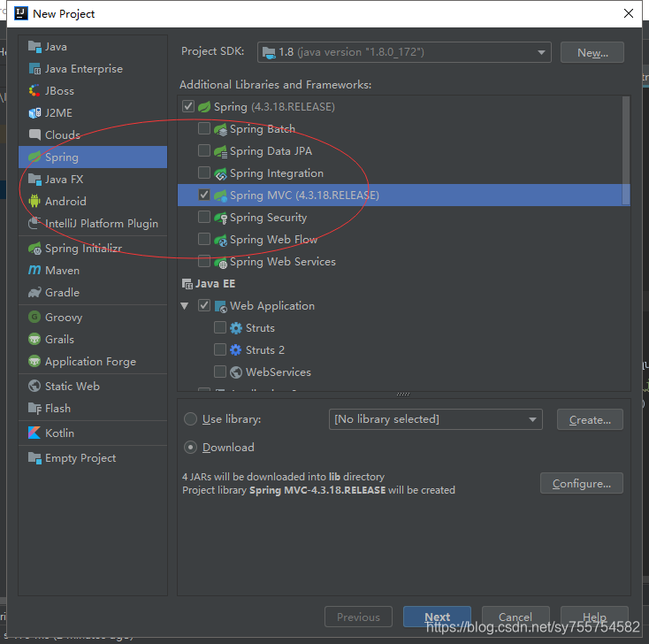
Task: Click the Spring Security icon
Action: (x=221, y=218)
